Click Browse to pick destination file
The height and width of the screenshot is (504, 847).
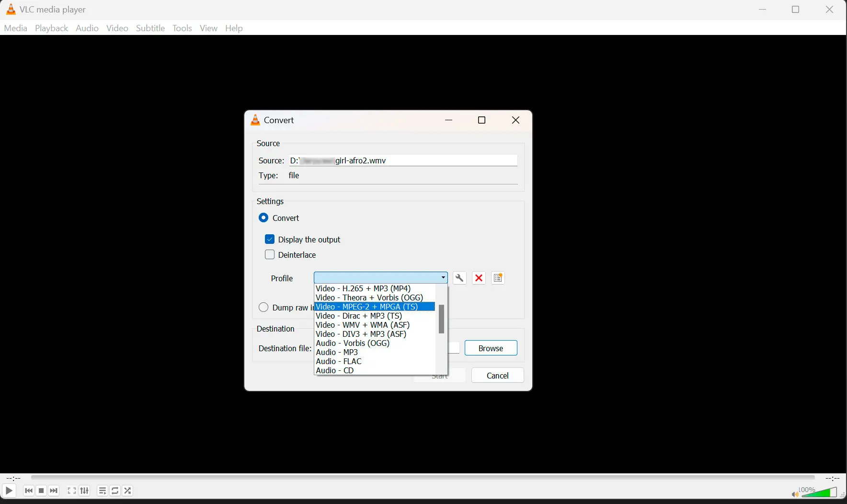[x=491, y=348]
